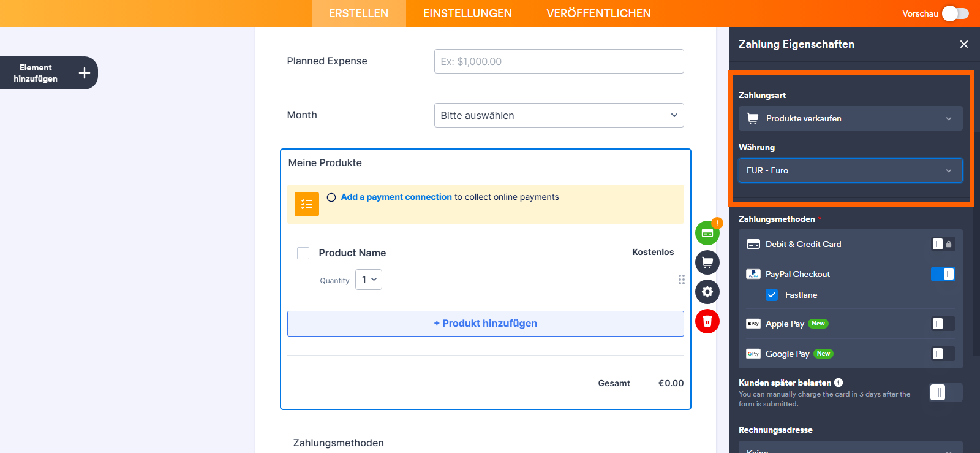This screenshot has height=453, width=980.
Task: Open the Zahlungsart dropdown showing Produkte verkaufen
Action: pyautogui.click(x=850, y=118)
